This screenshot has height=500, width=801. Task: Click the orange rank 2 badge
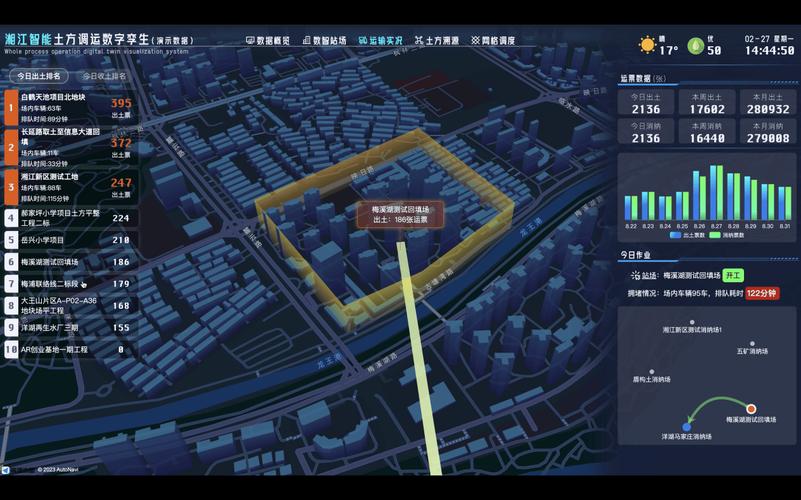[x=11, y=147]
